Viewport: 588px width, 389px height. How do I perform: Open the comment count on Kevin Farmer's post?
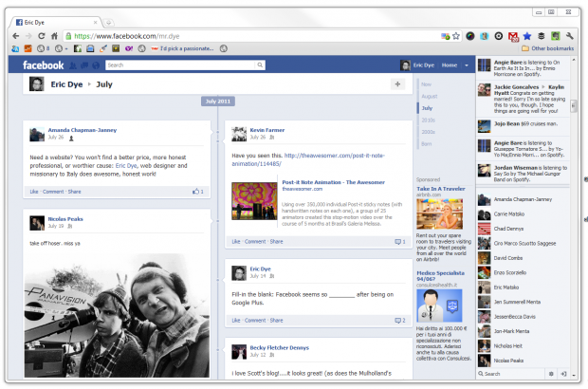tap(400, 242)
